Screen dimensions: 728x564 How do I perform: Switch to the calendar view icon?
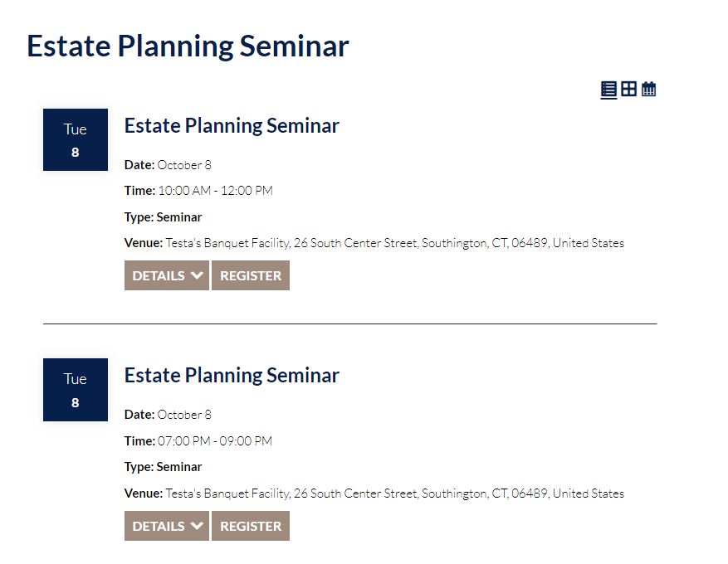point(648,89)
